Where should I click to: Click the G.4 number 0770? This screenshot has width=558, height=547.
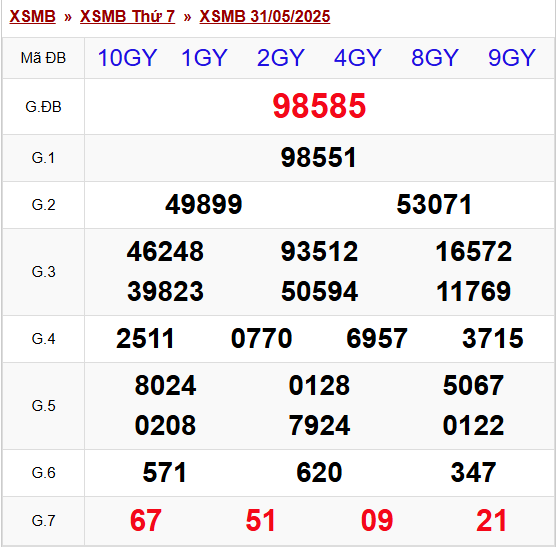pos(262,338)
